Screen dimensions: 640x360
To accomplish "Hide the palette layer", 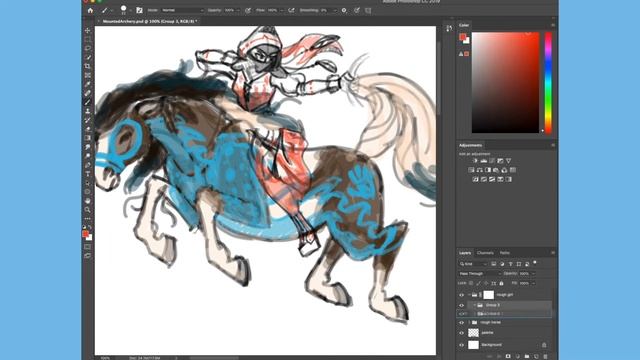I will 462,333.
